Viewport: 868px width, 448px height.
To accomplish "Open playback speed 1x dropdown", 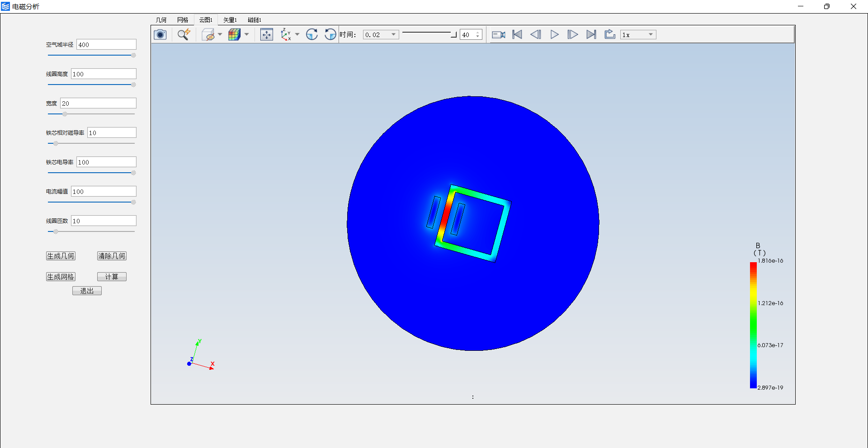I will [x=638, y=35].
